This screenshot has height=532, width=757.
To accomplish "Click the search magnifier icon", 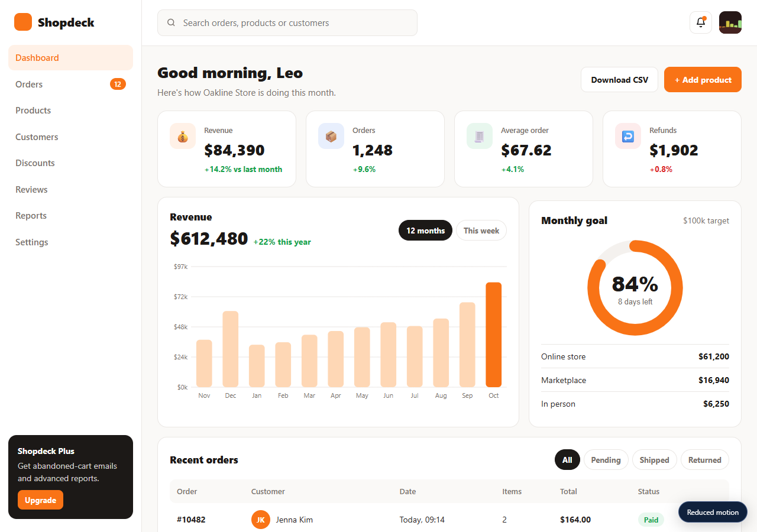I will [172, 23].
